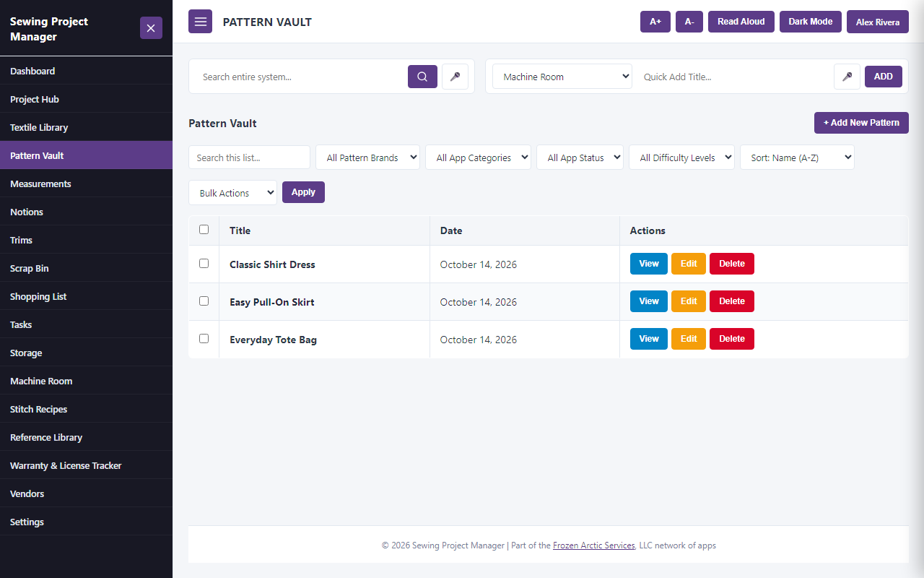Open Measurements in the sidebar
This screenshot has width=924, height=578.
86,184
